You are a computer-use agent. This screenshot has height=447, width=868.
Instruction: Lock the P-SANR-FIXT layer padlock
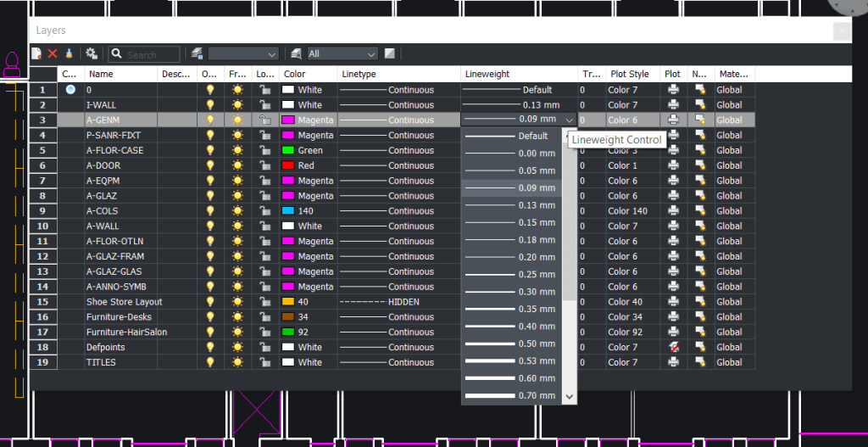point(265,135)
